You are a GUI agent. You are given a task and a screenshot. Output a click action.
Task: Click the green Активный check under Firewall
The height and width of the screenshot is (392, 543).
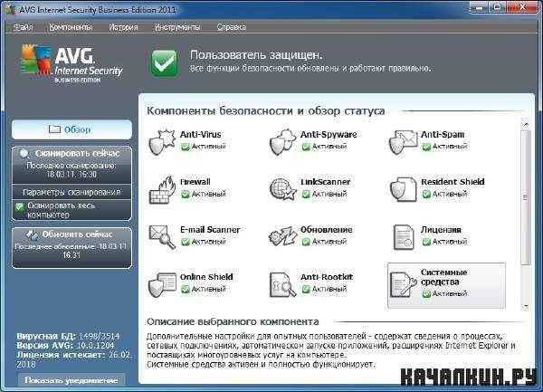[x=186, y=195]
